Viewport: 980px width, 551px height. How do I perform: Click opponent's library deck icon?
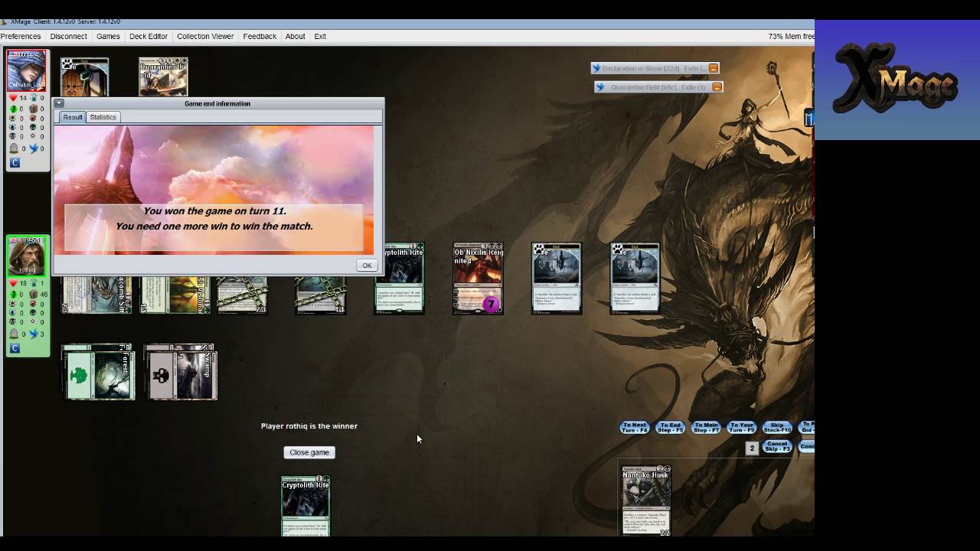(34, 109)
